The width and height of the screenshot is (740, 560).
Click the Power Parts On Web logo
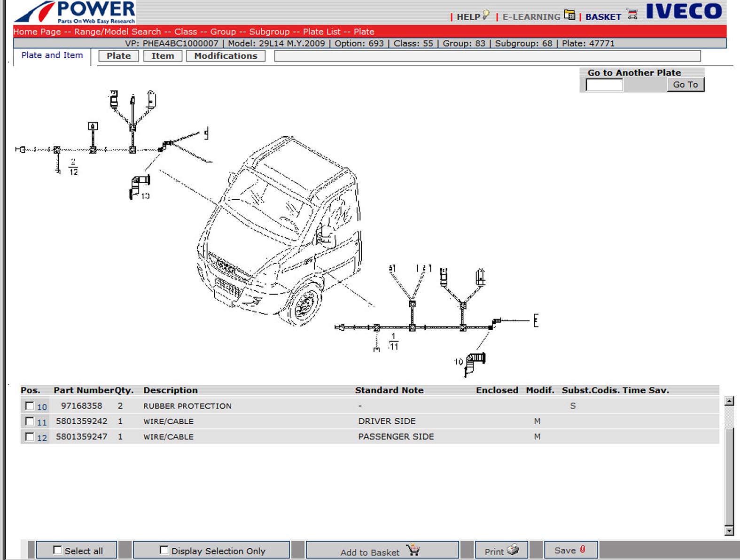[x=75, y=12]
